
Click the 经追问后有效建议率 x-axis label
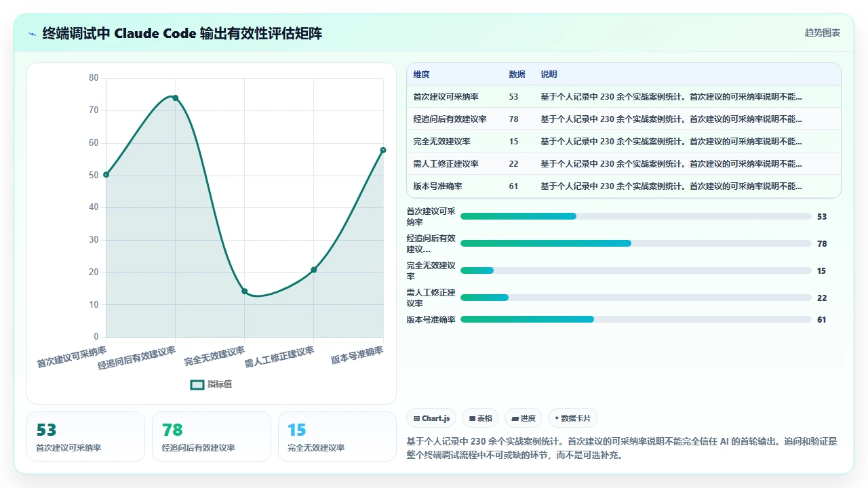(x=137, y=358)
